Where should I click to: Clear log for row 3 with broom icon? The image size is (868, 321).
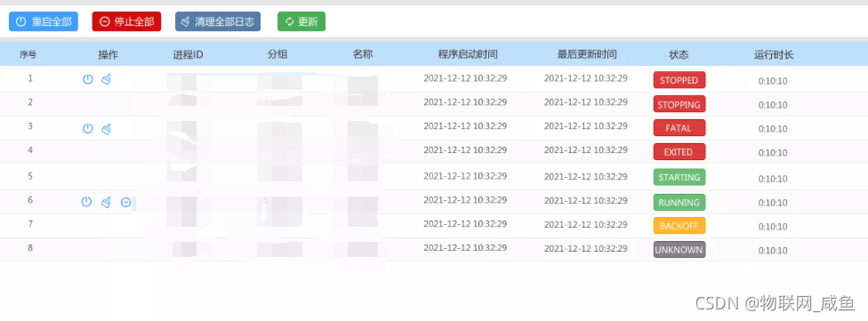[107, 128]
